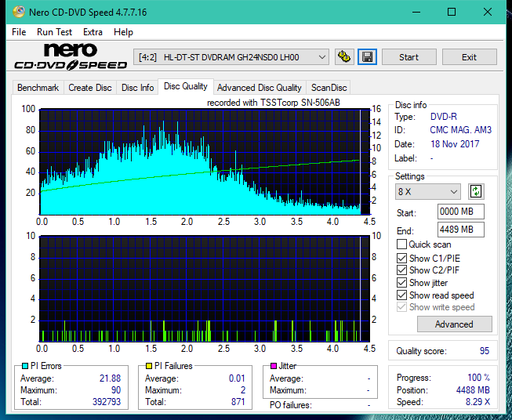Refresh settings with green arrows icon
The height and width of the screenshot is (420, 512).
(476, 191)
